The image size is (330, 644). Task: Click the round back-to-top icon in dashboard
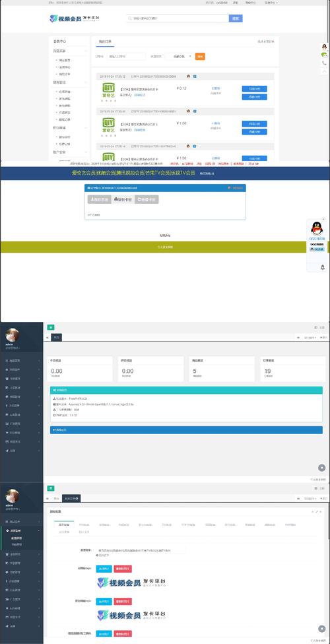pos(322,468)
